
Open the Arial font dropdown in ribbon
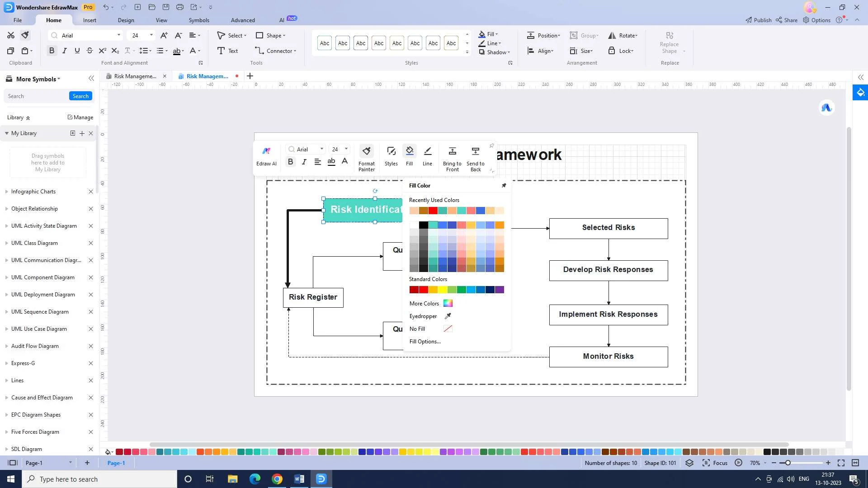coord(118,35)
